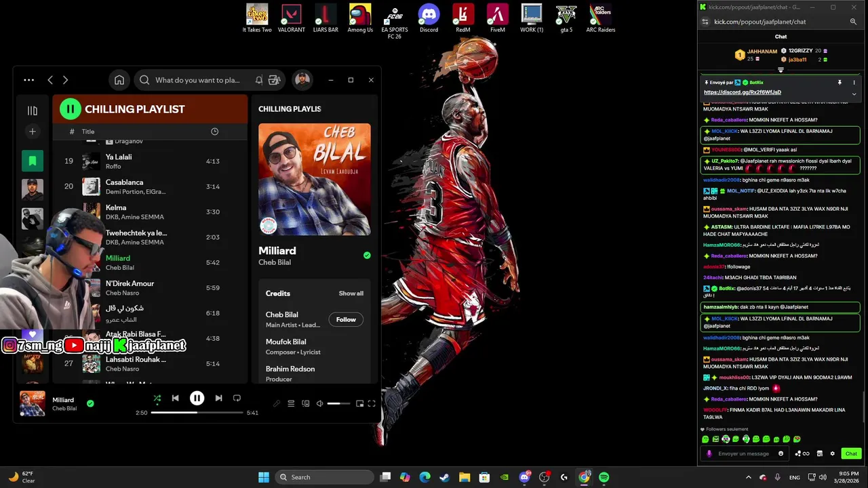Image resolution: width=868 pixels, height=488 pixels.
Task: Open the Discord desktop shortcut
Action: (429, 18)
